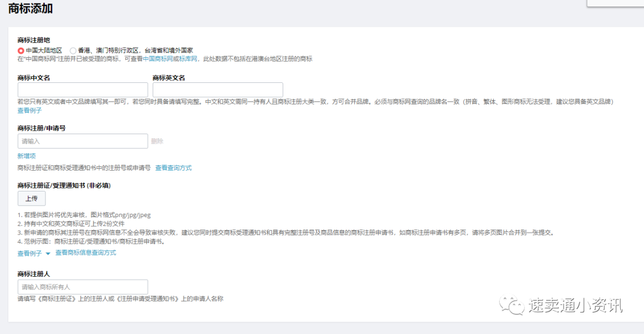Expand 查看例子 dropdown with arrow
Screen dimensions: 644x334
tap(34, 253)
